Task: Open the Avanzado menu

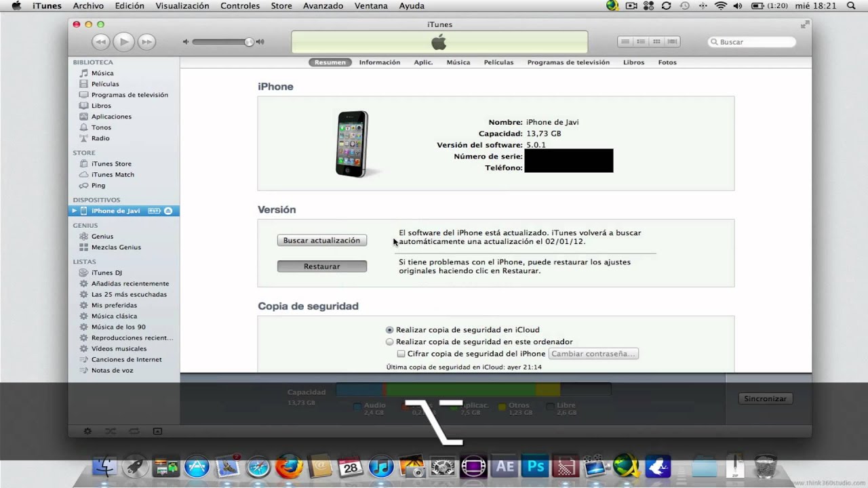Action: click(323, 5)
